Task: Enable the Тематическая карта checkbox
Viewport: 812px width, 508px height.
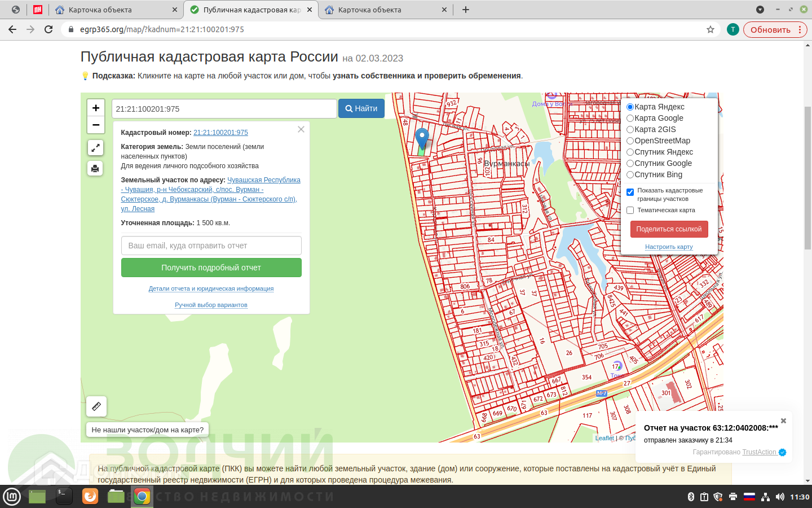Action: [x=630, y=210]
